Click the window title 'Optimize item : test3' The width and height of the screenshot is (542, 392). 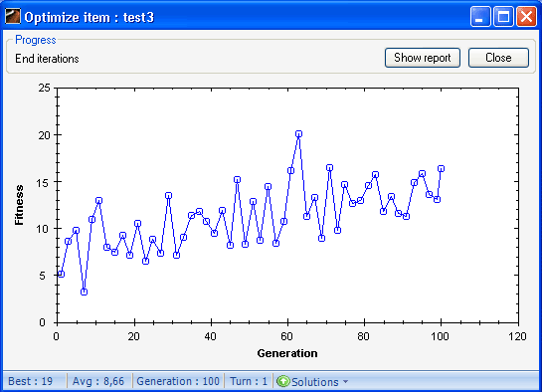coord(90,17)
